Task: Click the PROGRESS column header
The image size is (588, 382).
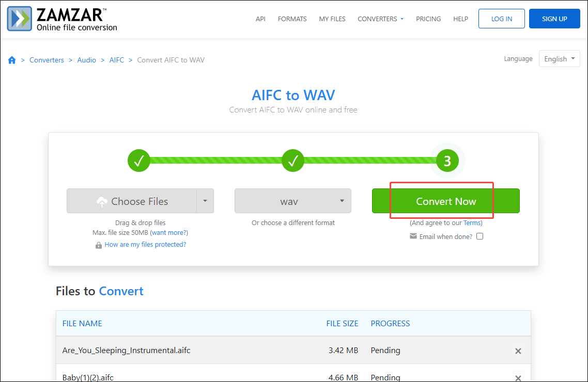Action: pyautogui.click(x=391, y=324)
